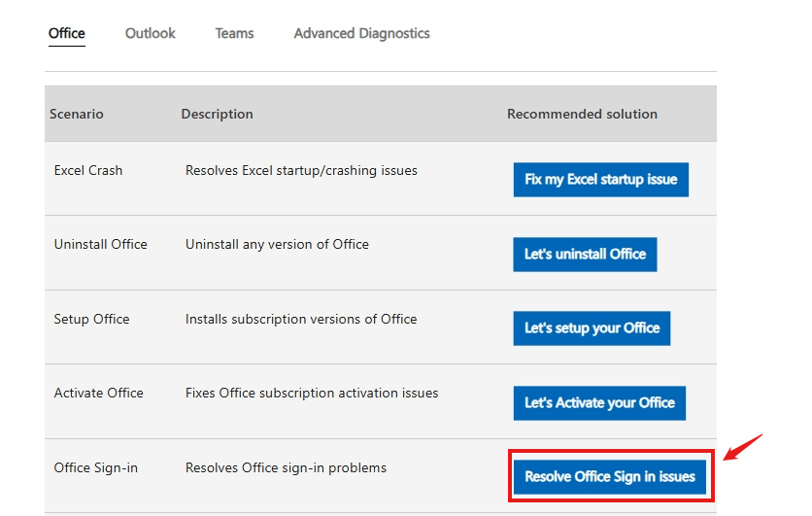The width and height of the screenshot is (812, 516).
Task: Click 'Uninstall any version of Office' text
Action: 277,244
